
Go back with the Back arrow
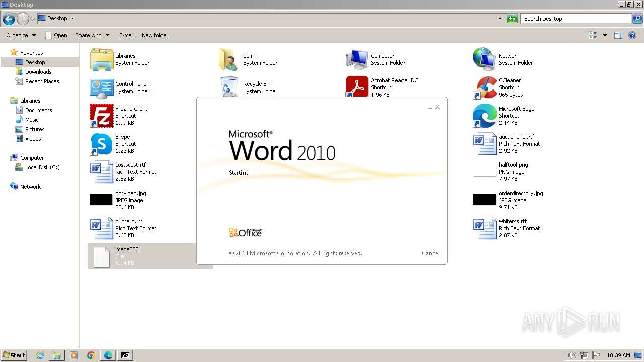[9, 19]
